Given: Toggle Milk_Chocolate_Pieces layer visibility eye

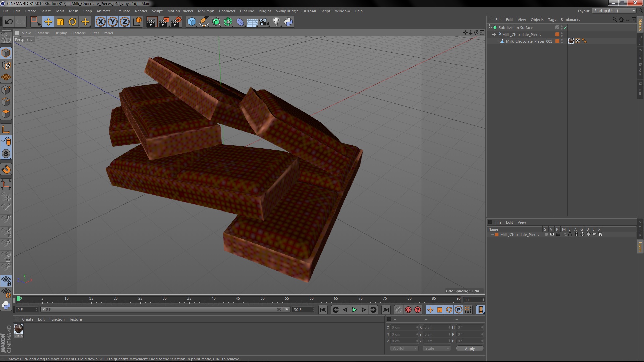Looking at the screenshot, I should 552,235.
